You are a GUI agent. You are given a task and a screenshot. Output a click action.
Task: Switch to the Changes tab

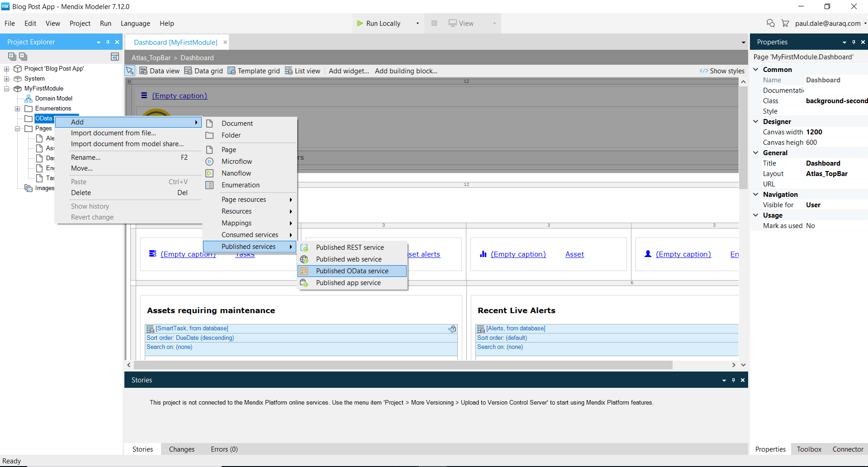pos(181,449)
